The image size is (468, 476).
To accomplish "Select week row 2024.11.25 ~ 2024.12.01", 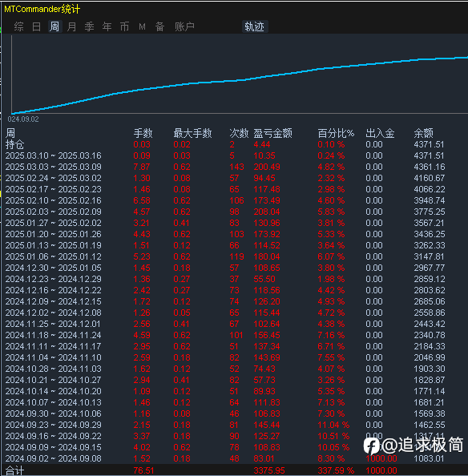I will pyautogui.click(x=234, y=325).
